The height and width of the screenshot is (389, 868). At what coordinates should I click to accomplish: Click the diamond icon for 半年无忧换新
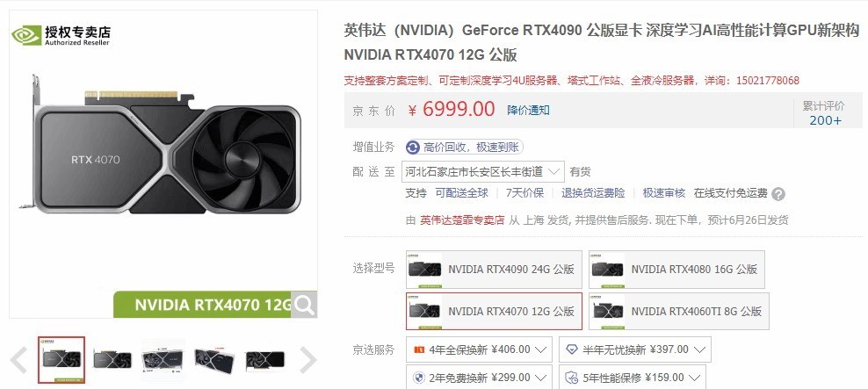point(572,349)
